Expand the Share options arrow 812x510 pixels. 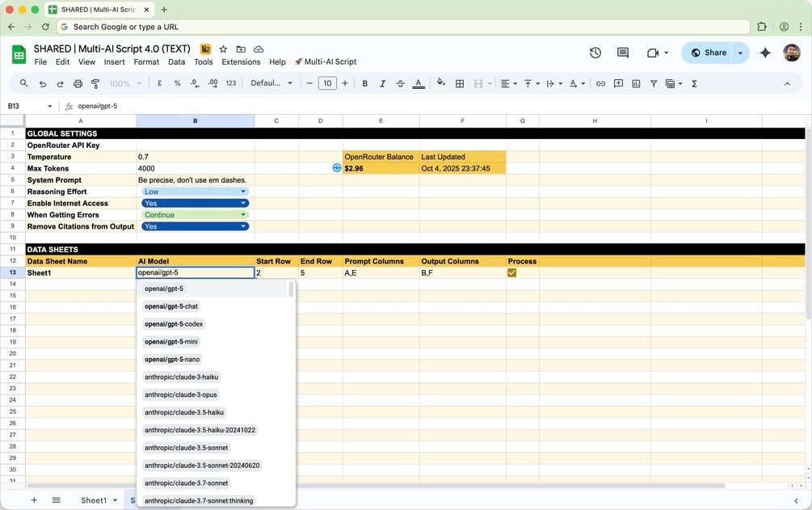(x=741, y=53)
